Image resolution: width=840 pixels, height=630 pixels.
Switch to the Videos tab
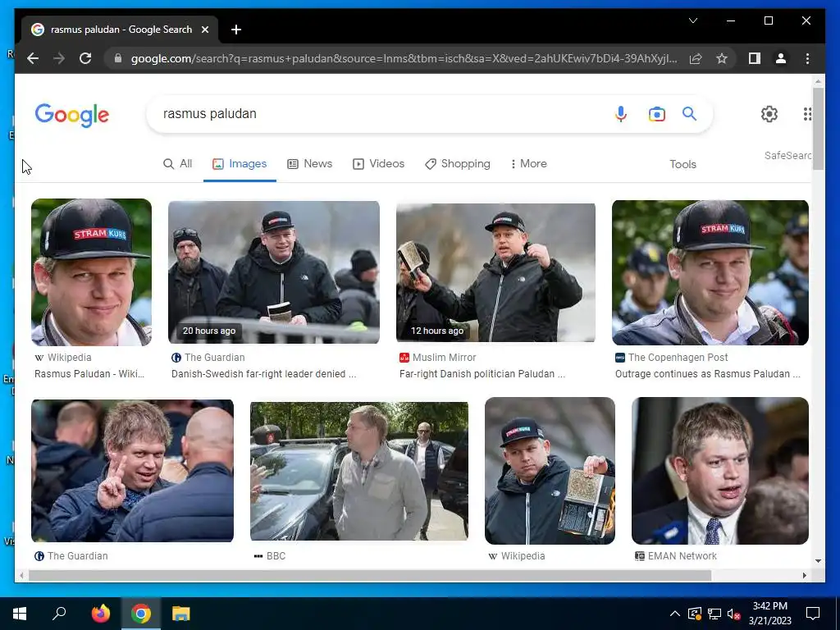(x=378, y=164)
